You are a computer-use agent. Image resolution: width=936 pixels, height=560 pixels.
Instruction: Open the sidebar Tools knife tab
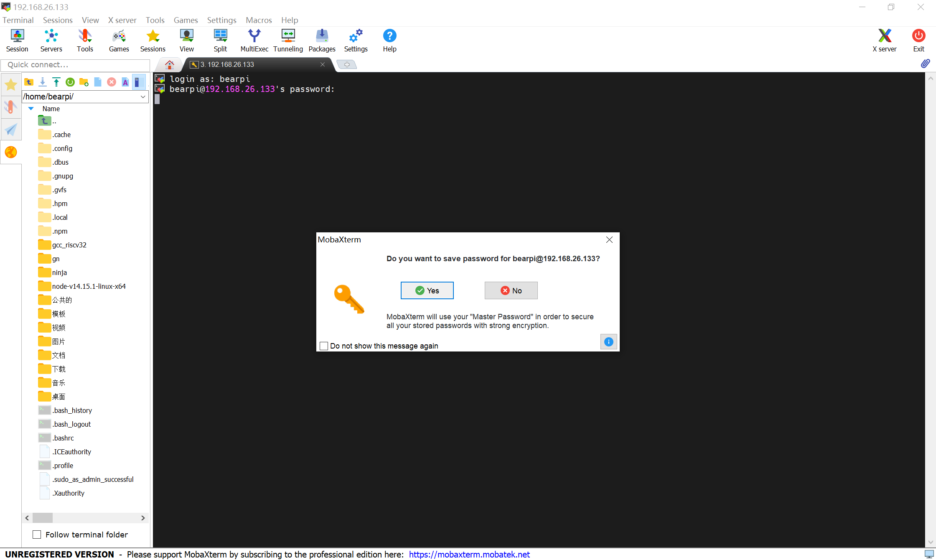coord(11,107)
